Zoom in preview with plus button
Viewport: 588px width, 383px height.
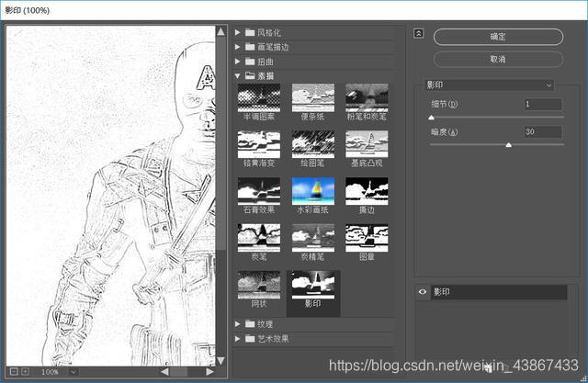(25, 371)
